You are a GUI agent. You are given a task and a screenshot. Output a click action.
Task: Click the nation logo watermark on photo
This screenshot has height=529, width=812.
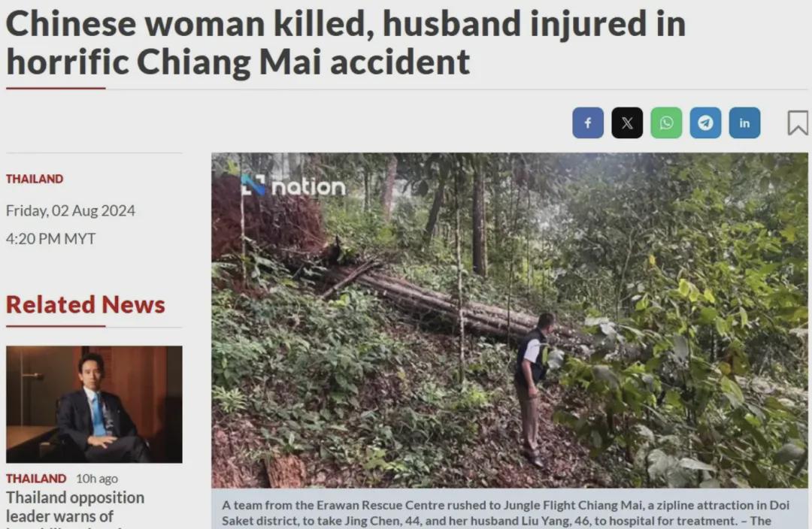tap(293, 186)
